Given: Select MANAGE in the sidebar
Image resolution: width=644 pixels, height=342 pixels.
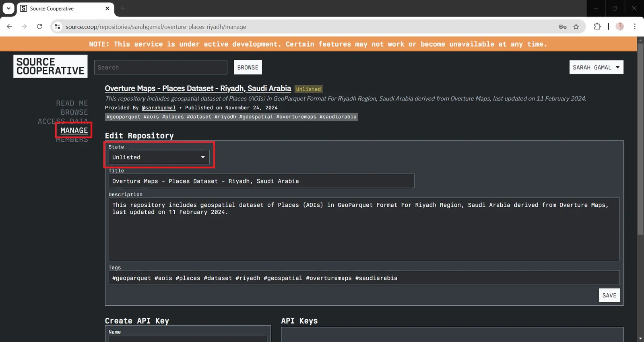Looking at the screenshot, I should coord(74,130).
